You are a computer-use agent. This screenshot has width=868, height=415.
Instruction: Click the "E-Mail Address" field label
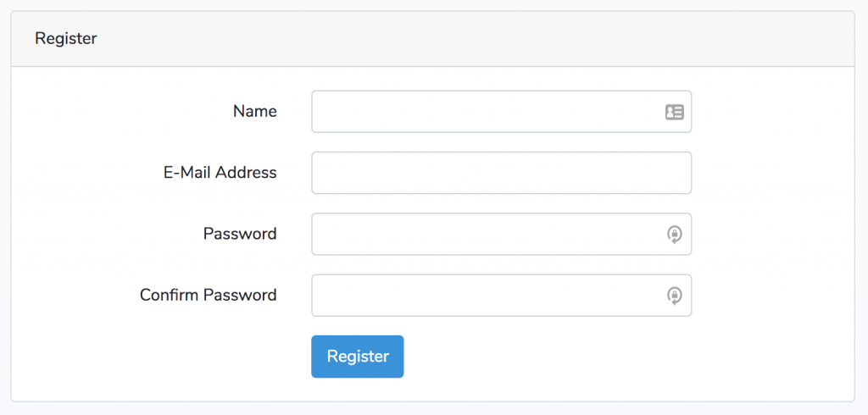pos(220,172)
